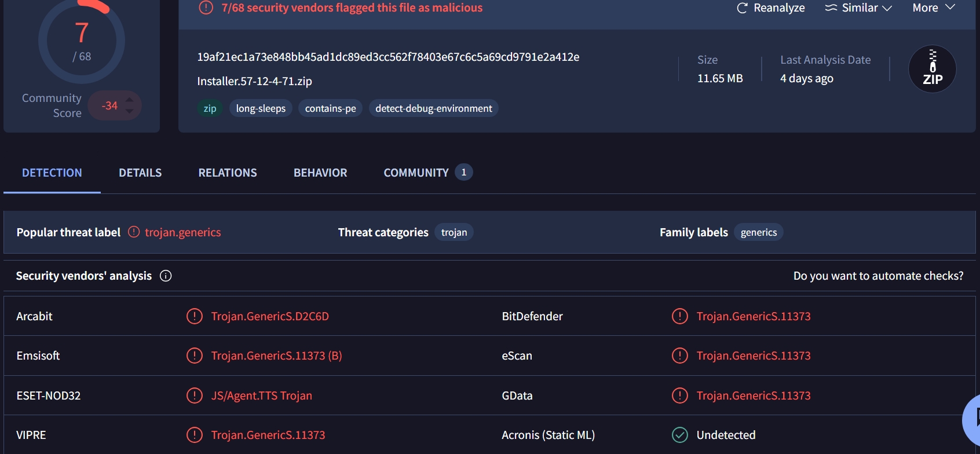The height and width of the screenshot is (454, 980).
Task: Click the alert icon beside Arcabit detection
Action: pyautogui.click(x=194, y=316)
